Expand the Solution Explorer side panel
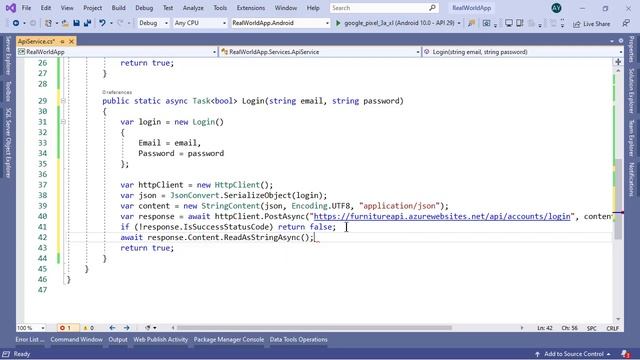This screenshot has width=640, height=360. pyautogui.click(x=631, y=91)
